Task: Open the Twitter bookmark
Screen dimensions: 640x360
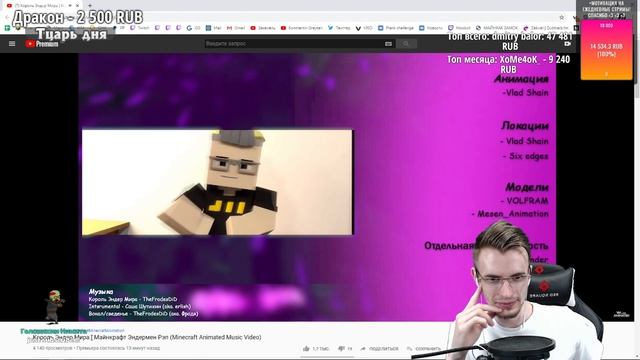Action: point(339,28)
